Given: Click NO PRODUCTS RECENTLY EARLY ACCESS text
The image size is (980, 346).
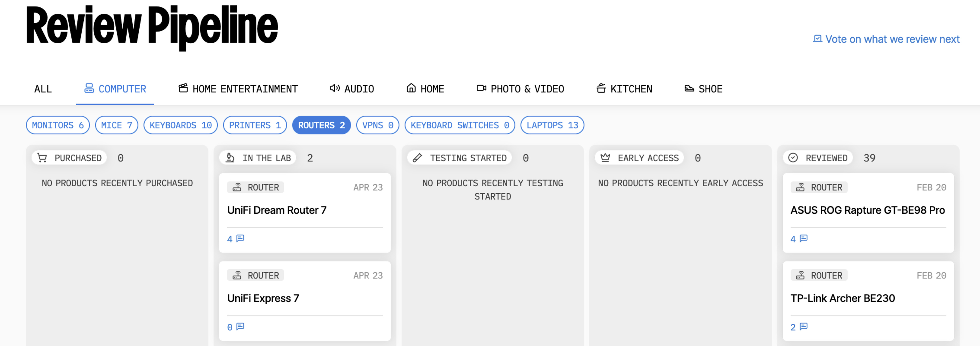Looking at the screenshot, I should [x=680, y=183].
